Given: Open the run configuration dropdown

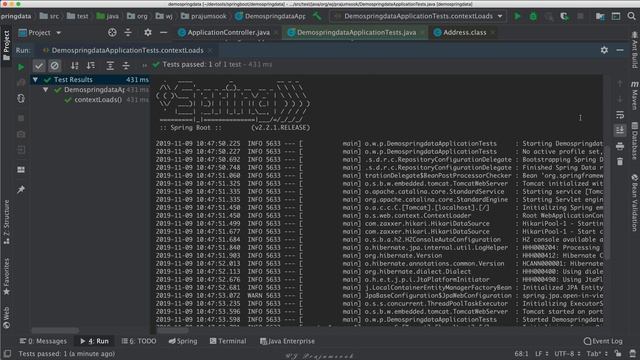Looking at the screenshot, I should pyautogui.click(x=418, y=16).
